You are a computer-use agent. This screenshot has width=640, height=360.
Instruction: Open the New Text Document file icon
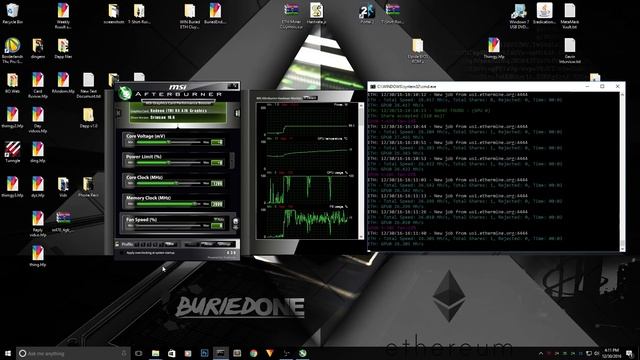click(x=88, y=85)
